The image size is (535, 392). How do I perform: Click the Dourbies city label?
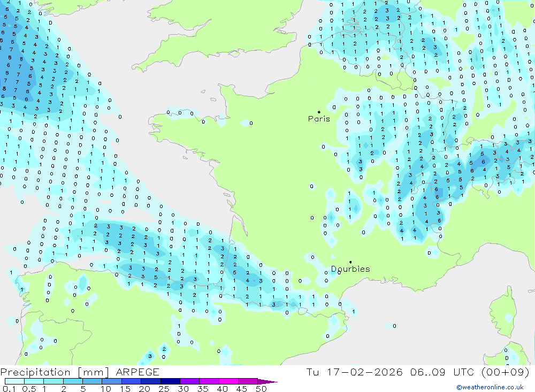[x=350, y=269]
